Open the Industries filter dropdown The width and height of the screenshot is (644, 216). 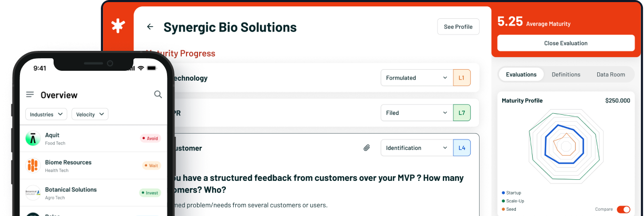coord(46,114)
